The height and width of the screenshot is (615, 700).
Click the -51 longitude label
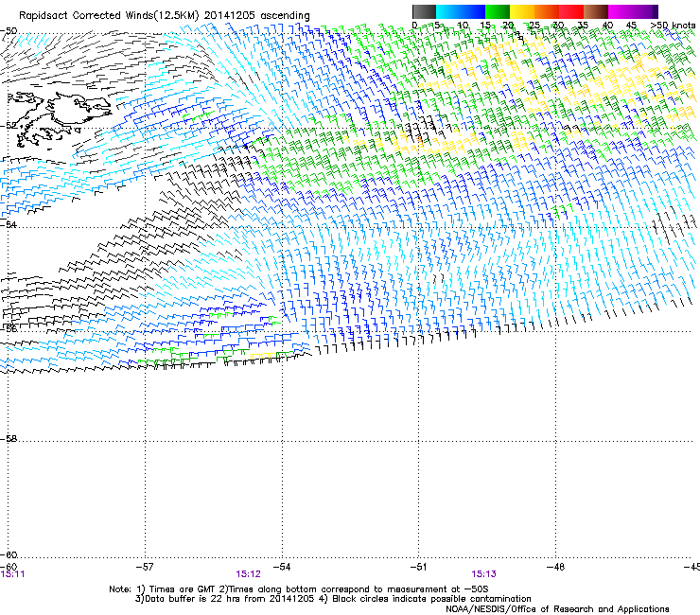click(x=418, y=567)
